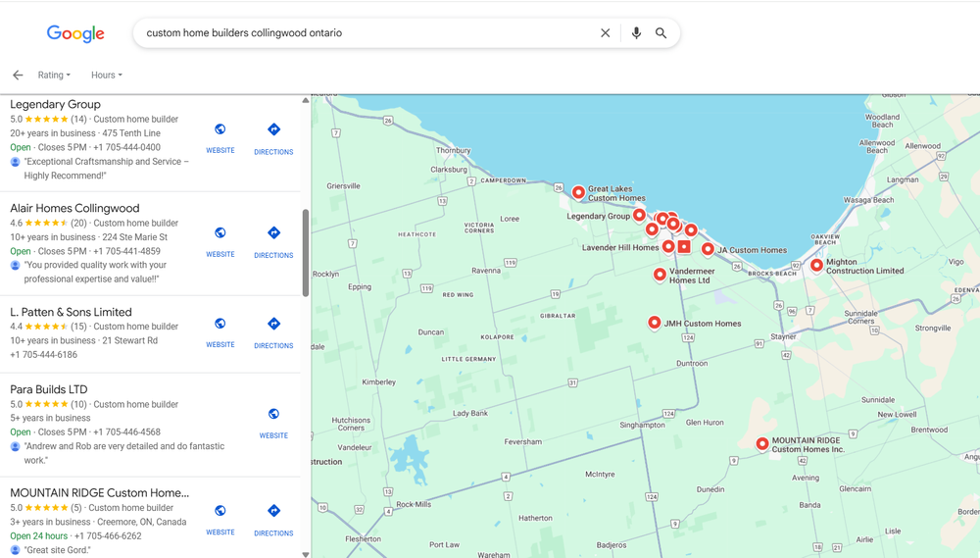Run the search with the magnifier icon
Screen dimensions: 980x558
pos(661,33)
